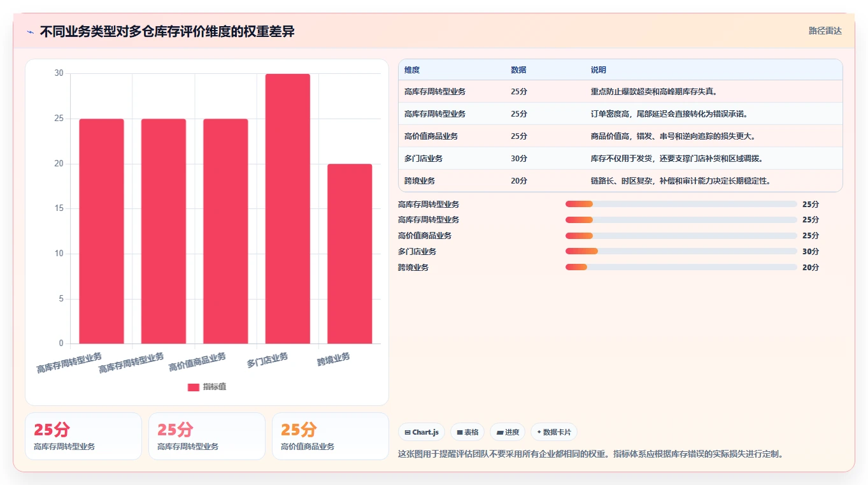Click 20分 beside the 跨境业务 progress bar
The image size is (868, 485).
click(x=811, y=268)
